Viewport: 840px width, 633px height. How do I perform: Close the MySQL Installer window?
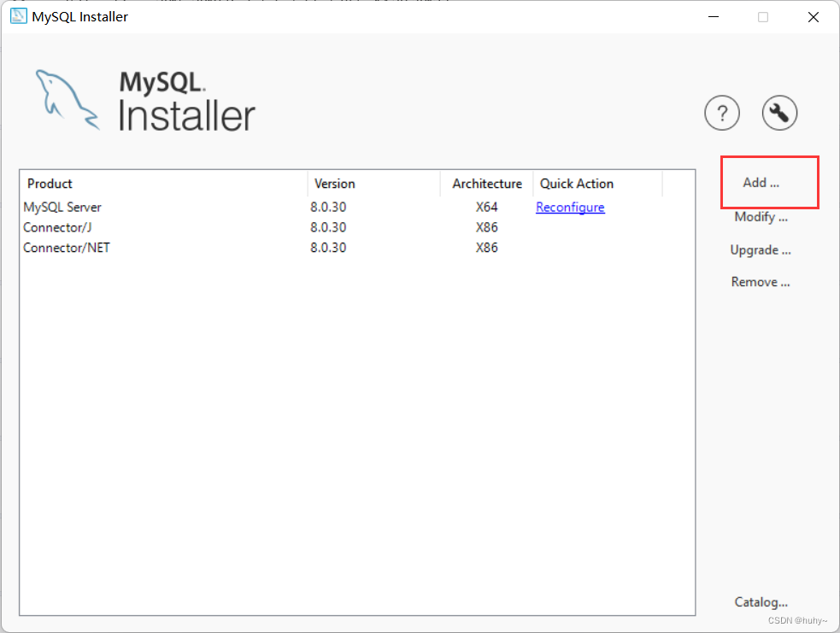click(x=814, y=17)
